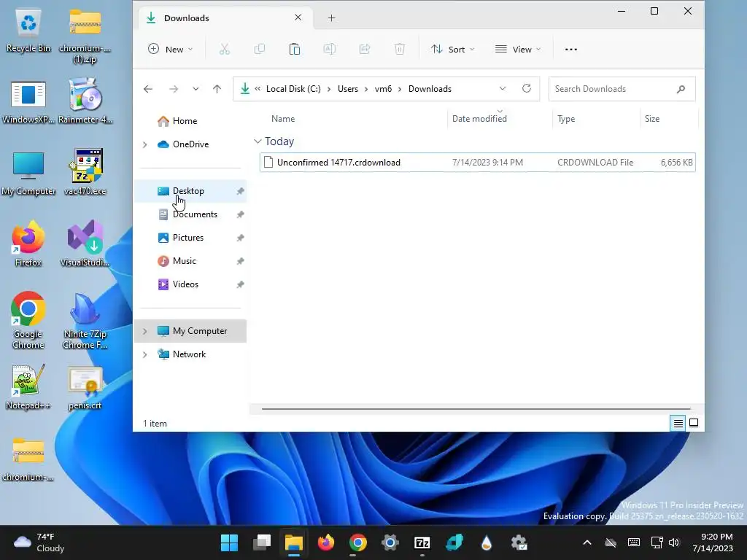Select the Ninite 7Zip Chrome desktop icon
This screenshot has height=560, width=747.
point(85,321)
